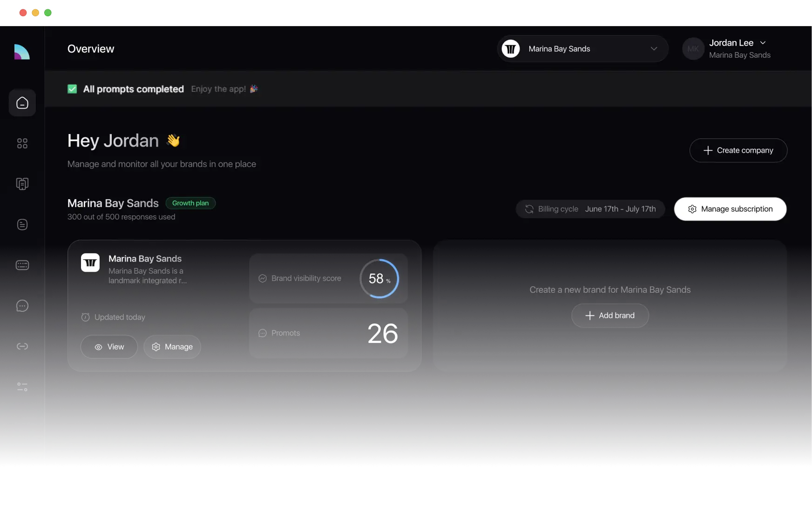Click the Add brand button

(x=610, y=316)
